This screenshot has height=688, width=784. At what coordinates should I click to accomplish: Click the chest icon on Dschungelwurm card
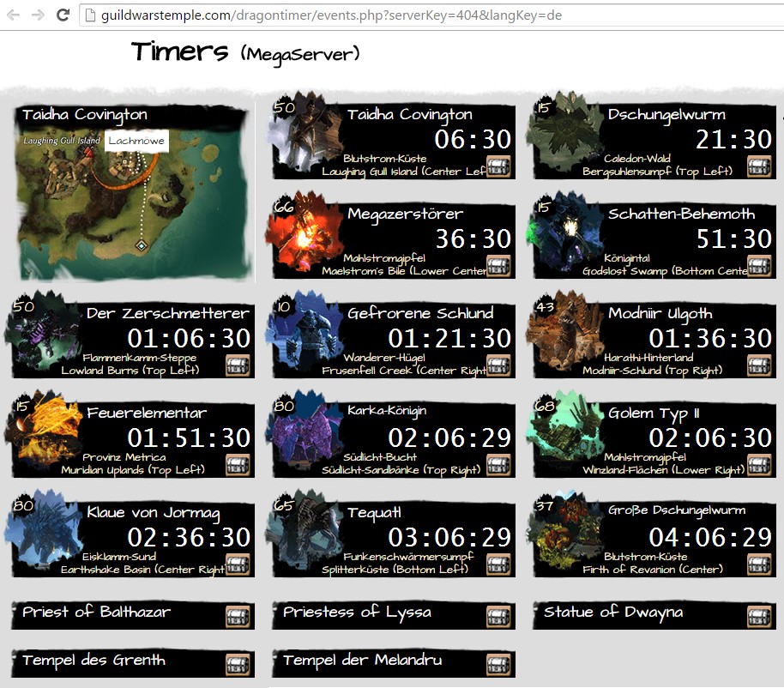click(759, 166)
